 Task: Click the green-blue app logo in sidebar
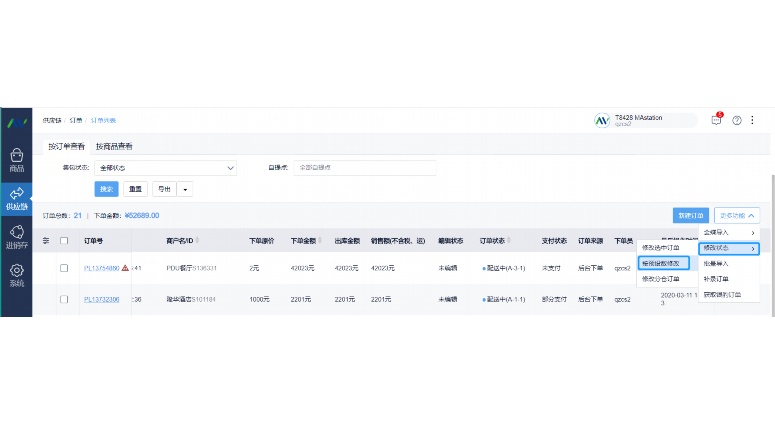(x=16, y=122)
